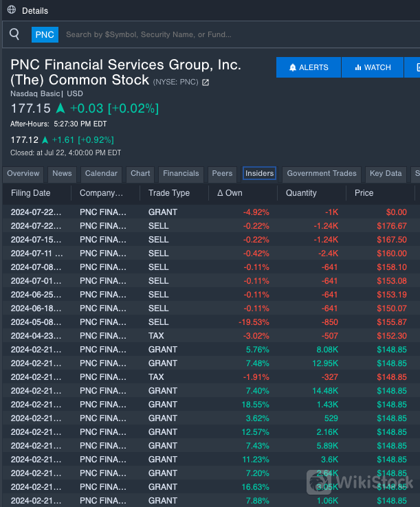Click the bell icon on the Alerts button
420x507 pixels.
click(293, 67)
